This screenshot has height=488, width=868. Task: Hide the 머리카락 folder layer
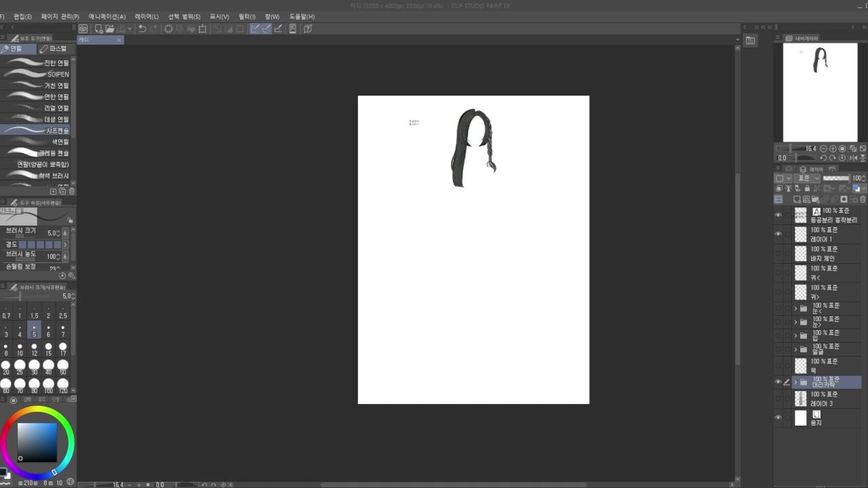click(778, 382)
